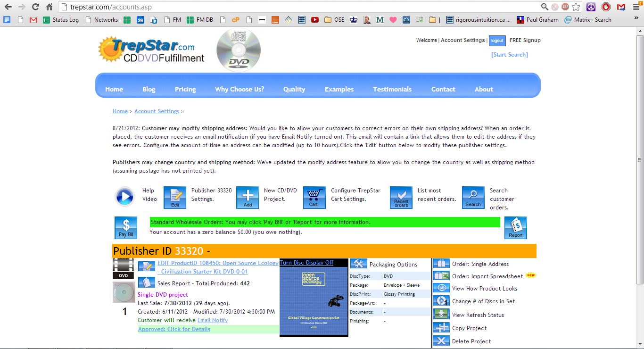Click the FREE Signup link
Viewport: 644px width, 349px height.
[x=525, y=40]
